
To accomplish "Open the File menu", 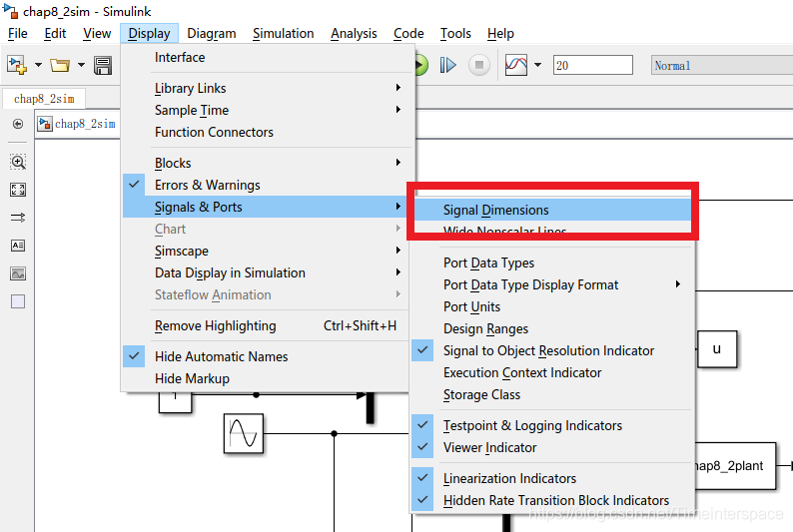I will click(18, 33).
